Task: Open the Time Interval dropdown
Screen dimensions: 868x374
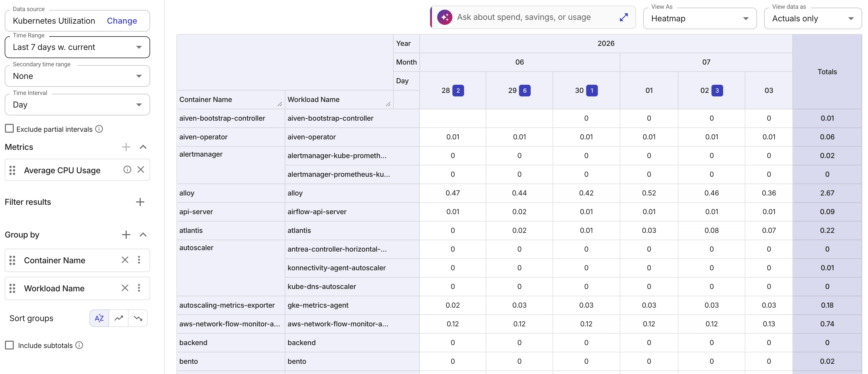Action: pos(77,105)
